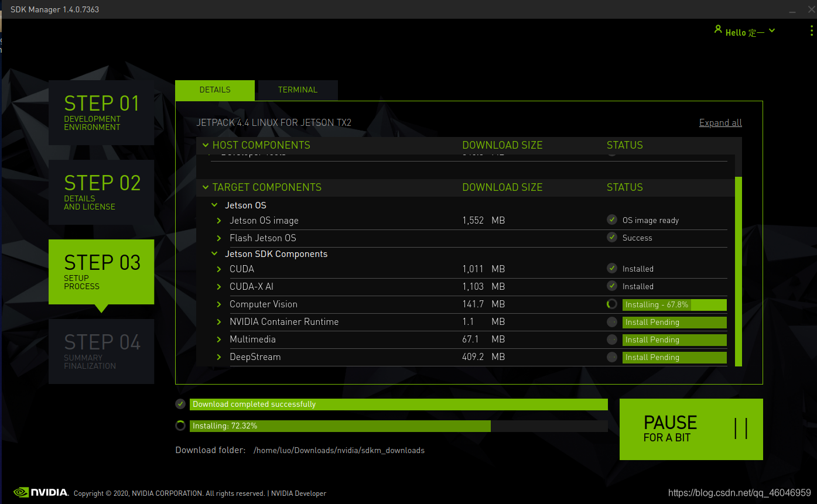Click the NVIDIA Container Runtime pending status icon

tap(612, 322)
